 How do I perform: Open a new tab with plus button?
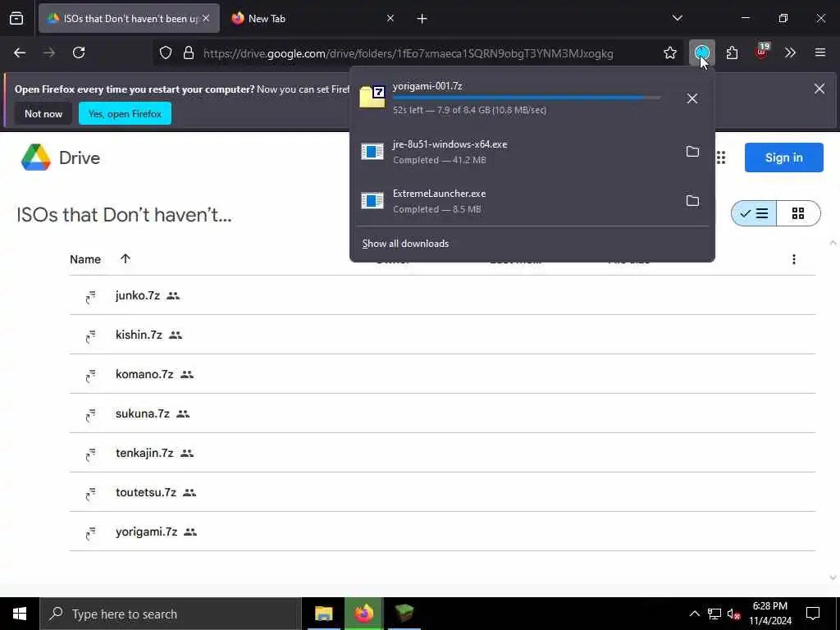(x=422, y=19)
